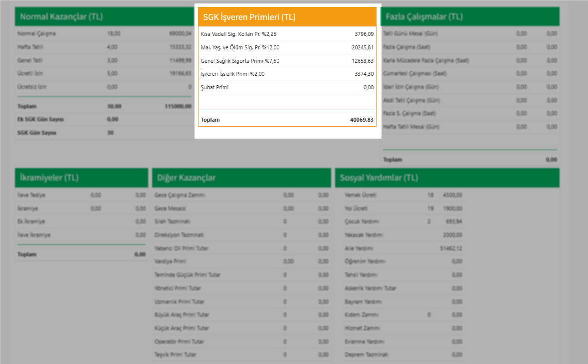Click the Sosyal Yardımlar (TL) header
The image size is (588, 364).
(x=447, y=178)
